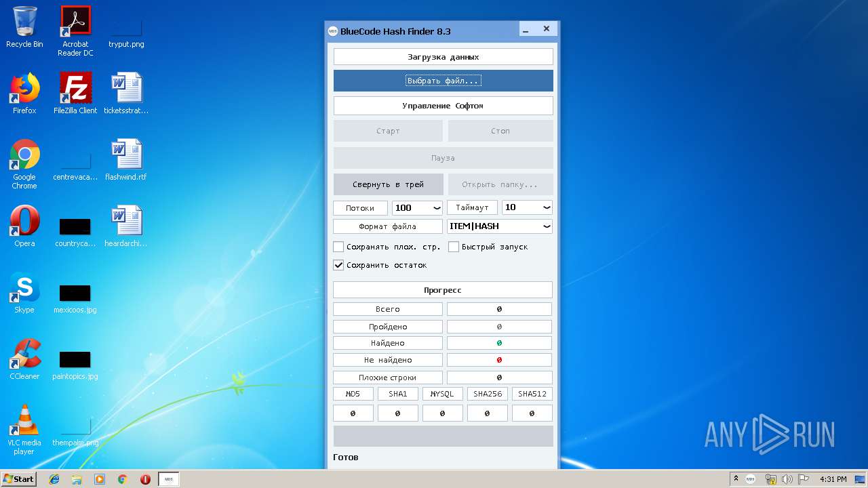Open the media player taskbar icon
The height and width of the screenshot is (488, 868).
(100, 479)
